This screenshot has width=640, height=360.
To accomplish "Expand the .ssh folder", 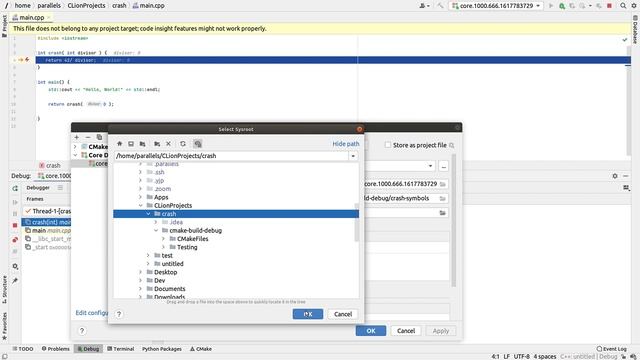I will (140, 172).
